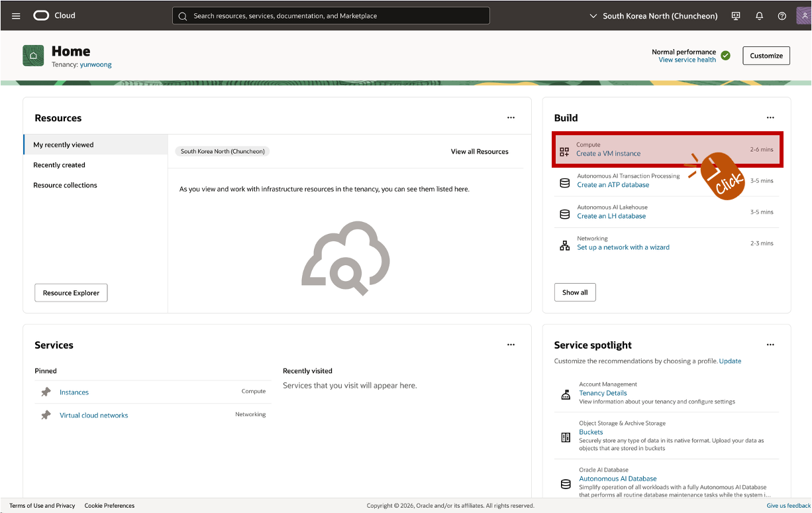
Task: Open the Service spotlight three-dot menu
Action: click(770, 345)
